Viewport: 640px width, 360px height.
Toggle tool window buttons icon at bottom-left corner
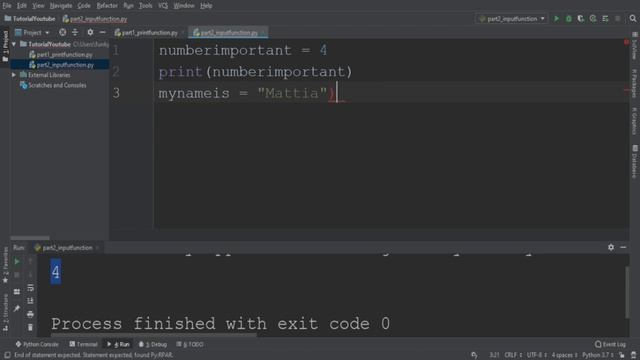click(7, 355)
